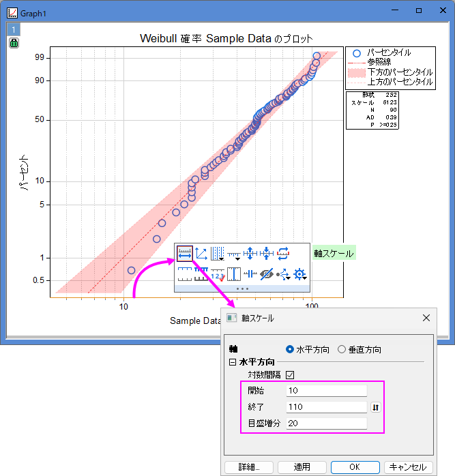Click the パーセント Y axis title
The height and width of the screenshot is (476, 455).
(x=24, y=173)
